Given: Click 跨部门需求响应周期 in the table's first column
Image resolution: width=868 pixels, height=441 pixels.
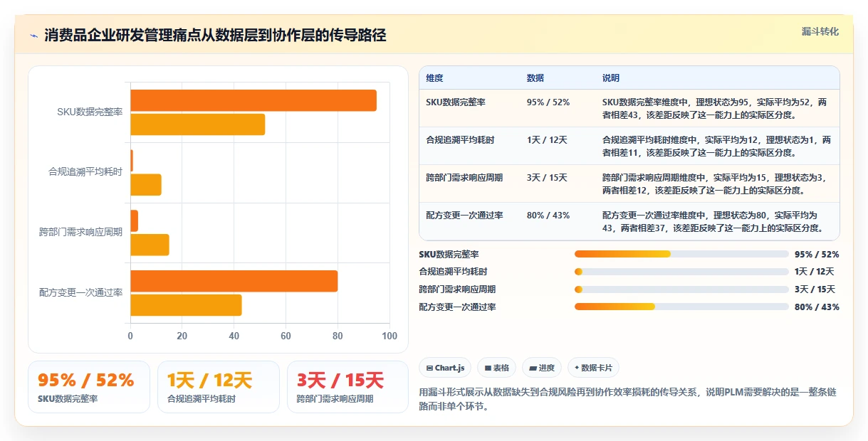Looking at the screenshot, I should (464, 178).
